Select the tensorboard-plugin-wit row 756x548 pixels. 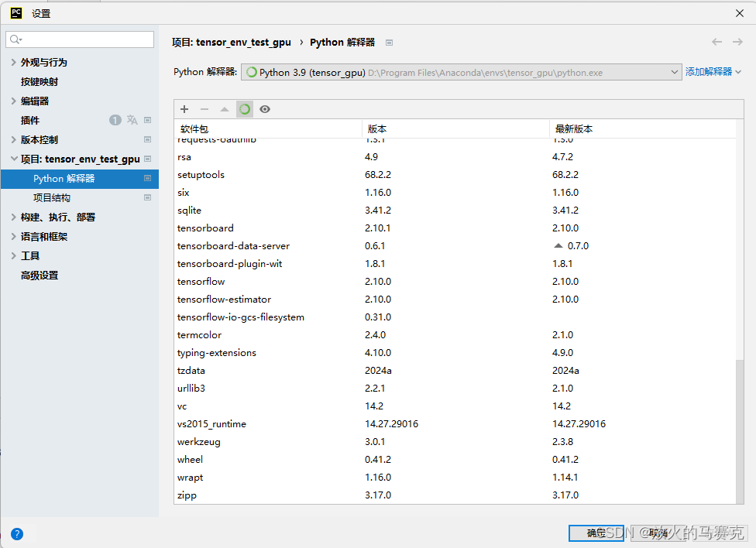(x=455, y=264)
